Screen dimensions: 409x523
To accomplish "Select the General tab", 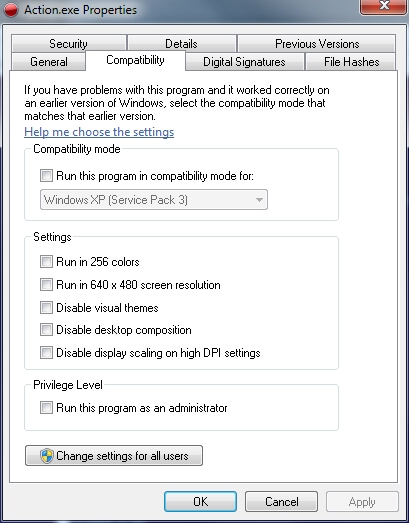I will pyautogui.click(x=49, y=61).
